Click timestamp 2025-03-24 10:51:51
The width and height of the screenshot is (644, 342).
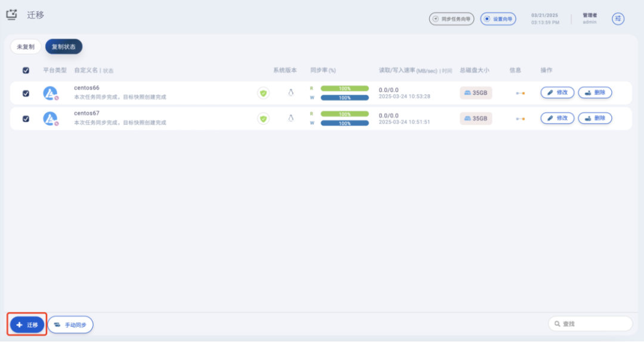coord(404,122)
